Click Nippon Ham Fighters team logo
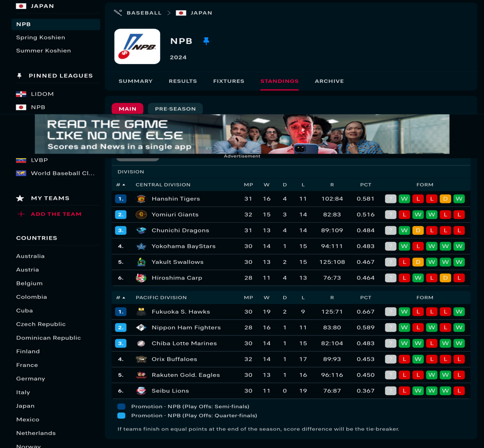 [x=141, y=327]
